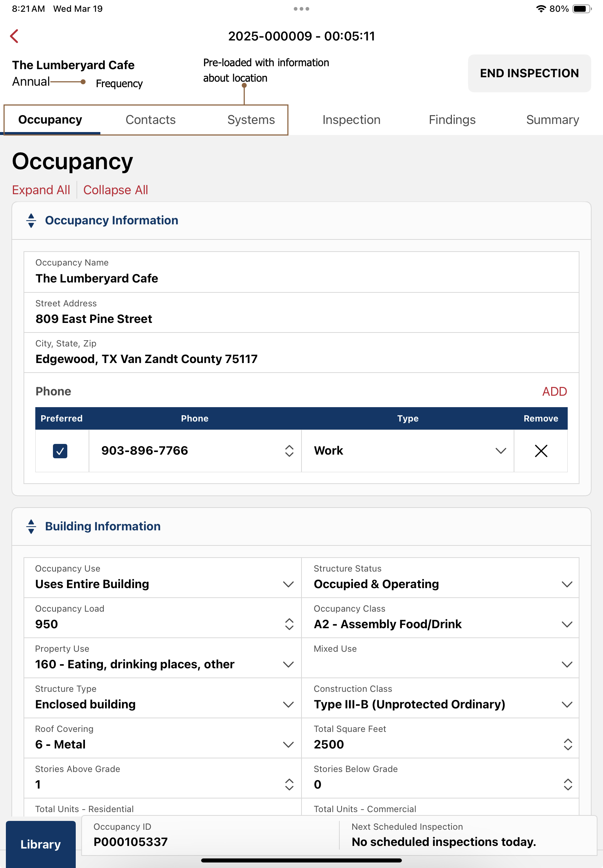Image resolution: width=603 pixels, height=868 pixels.
Task: Switch to the Systems tab
Action: [251, 120]
